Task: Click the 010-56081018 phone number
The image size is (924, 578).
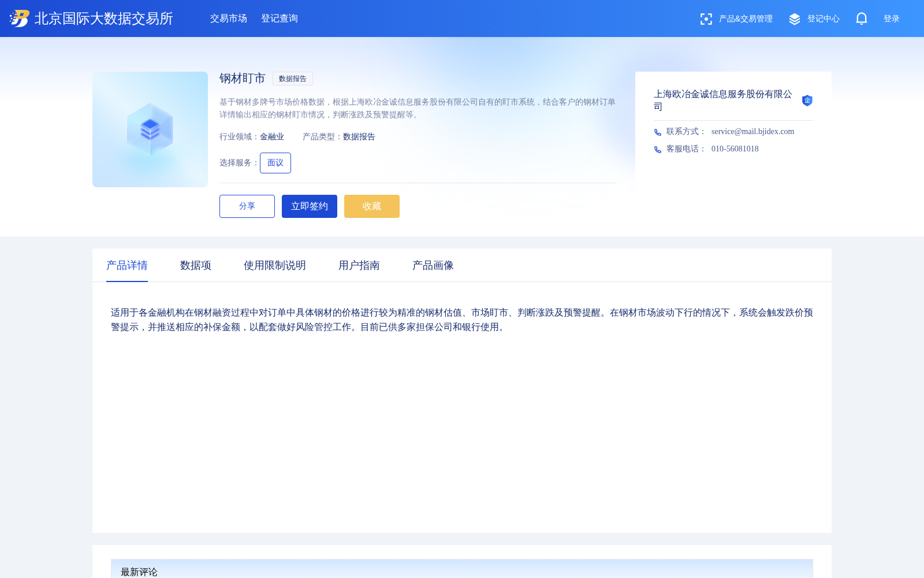Action: click(735, 149)
